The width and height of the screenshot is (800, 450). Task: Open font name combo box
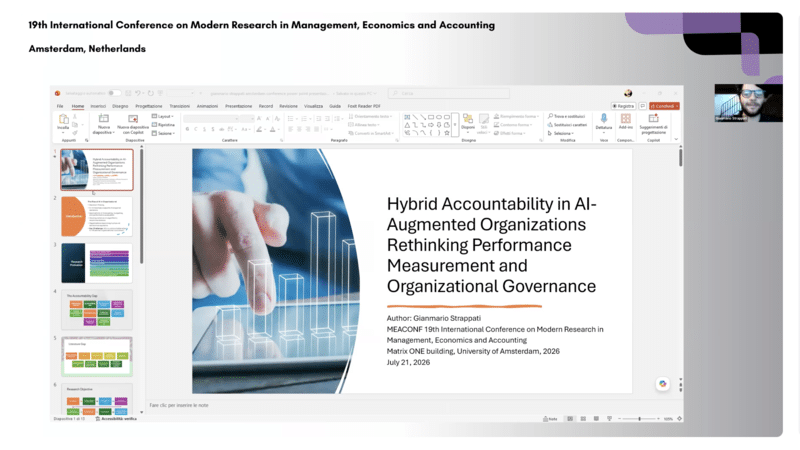click(x=211, y=118)
